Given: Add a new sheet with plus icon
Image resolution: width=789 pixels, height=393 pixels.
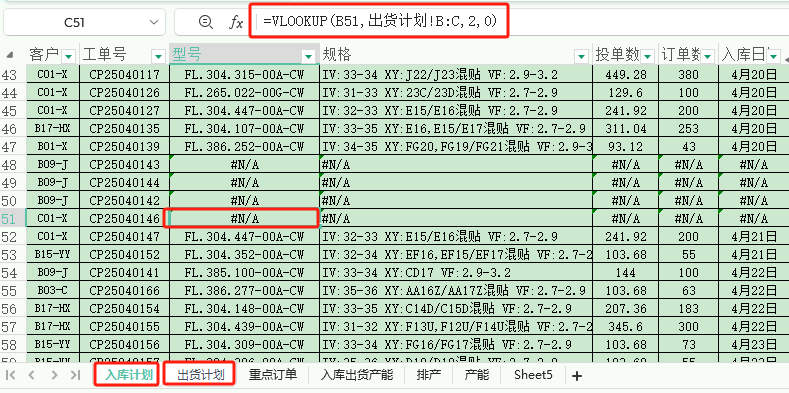Looking at the screenshot, I should (x=577, y=375).
